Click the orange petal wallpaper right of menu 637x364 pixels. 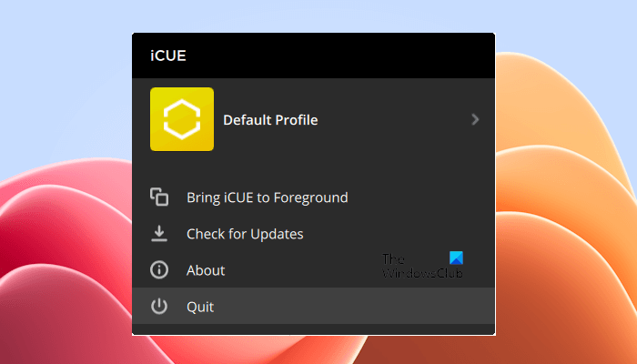coord(564,227)
